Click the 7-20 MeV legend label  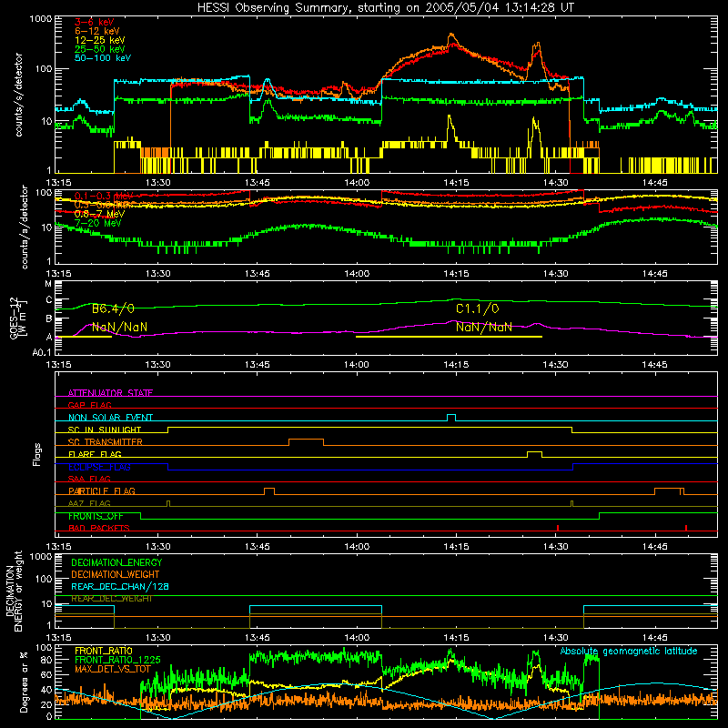coord(97,223)
